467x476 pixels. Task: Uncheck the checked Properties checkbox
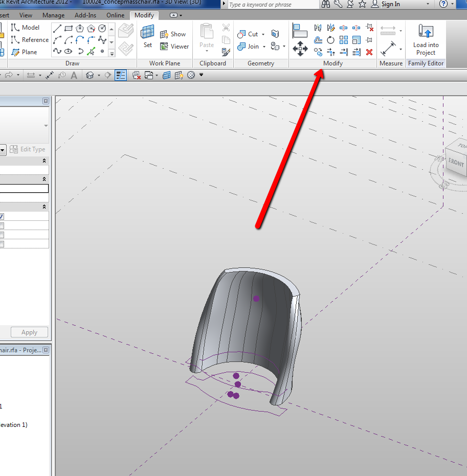[2, 216]
